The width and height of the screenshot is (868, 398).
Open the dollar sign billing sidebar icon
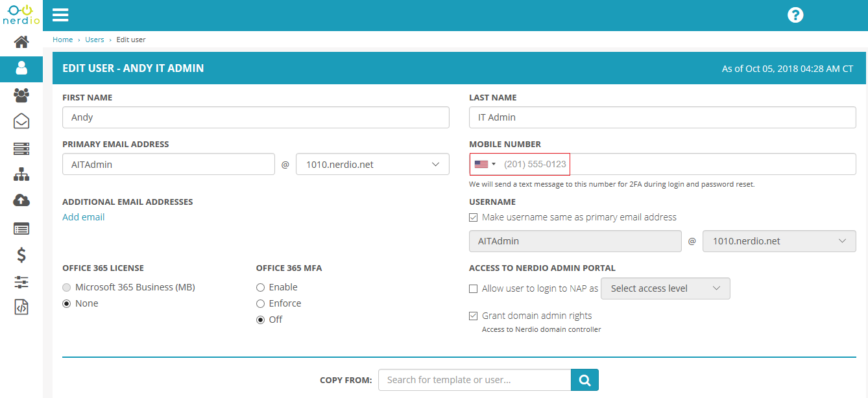21,255
